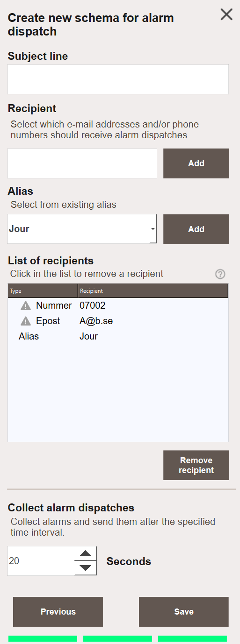Select the Nummer 07002 recipient row

(x=118, y=306)
